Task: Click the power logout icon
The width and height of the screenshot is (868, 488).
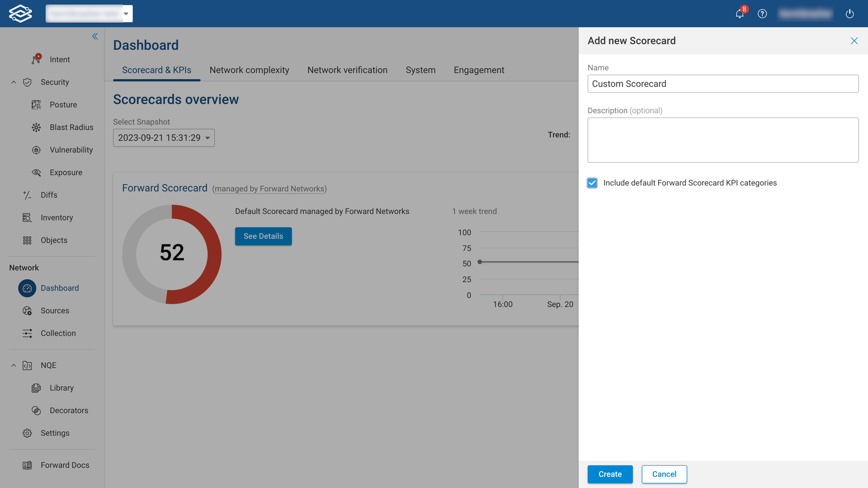Action: pyautogui.click(x=849, y=14)
